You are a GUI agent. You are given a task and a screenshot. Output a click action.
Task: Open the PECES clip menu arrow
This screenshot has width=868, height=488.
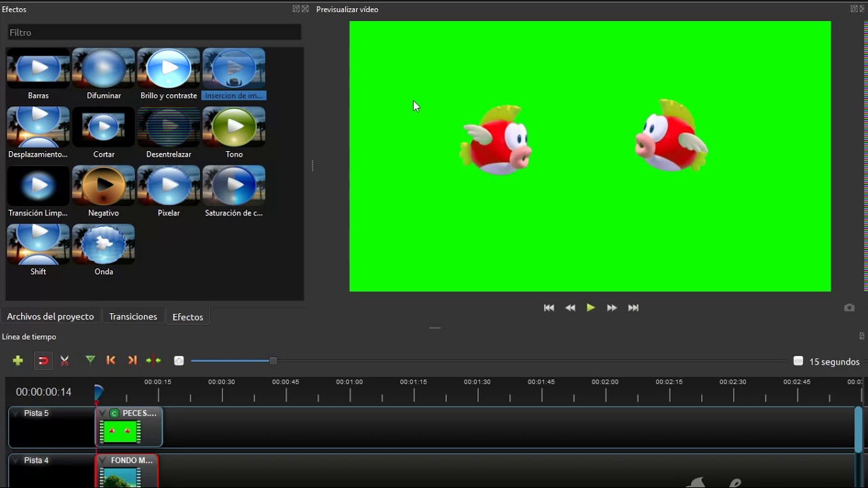102,413
